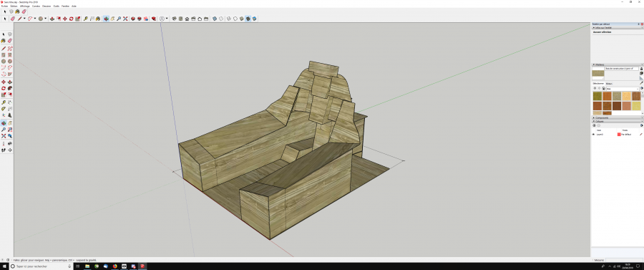Select the Rotate tool
The height and width of the screenshot is (270, 644).
71,19
